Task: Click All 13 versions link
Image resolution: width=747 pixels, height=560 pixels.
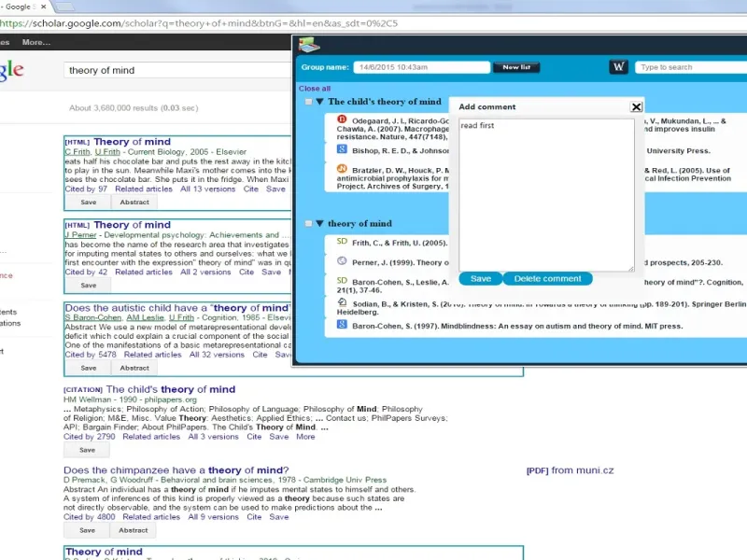Action: 207,189
